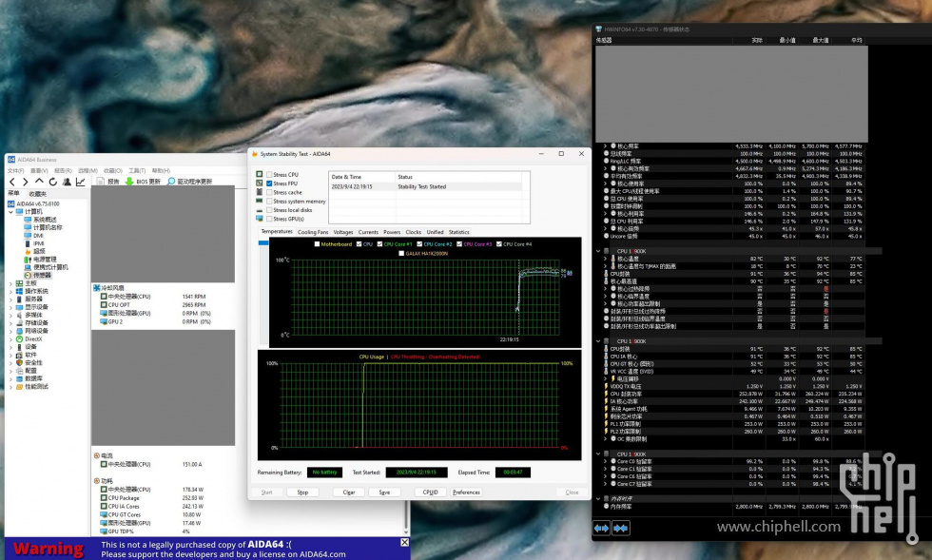
Task: Open the 帮助(H) menu in AIDA64
Action: click(161, 170)
